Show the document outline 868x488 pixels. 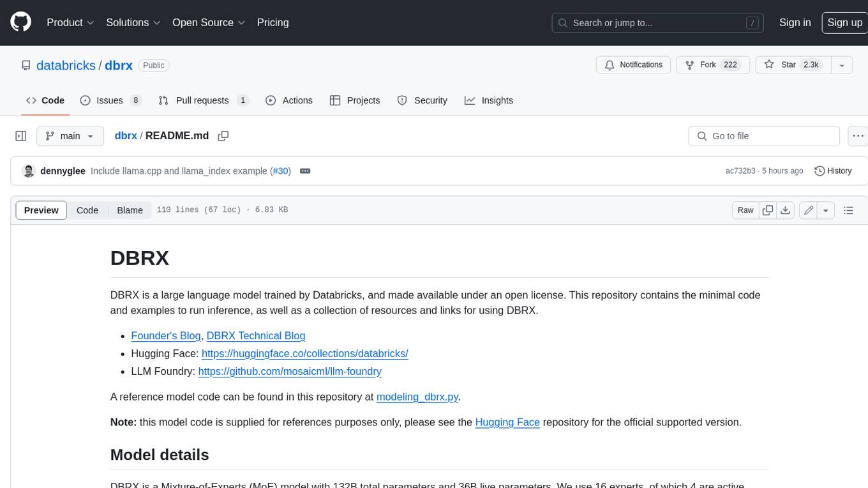pos(848,210)
